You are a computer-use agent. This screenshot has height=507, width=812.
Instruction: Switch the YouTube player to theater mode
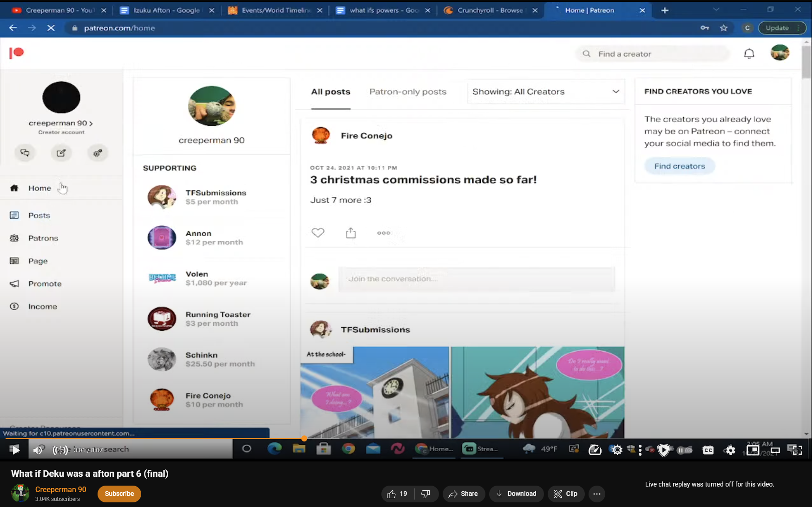click(x=775, y=450)
